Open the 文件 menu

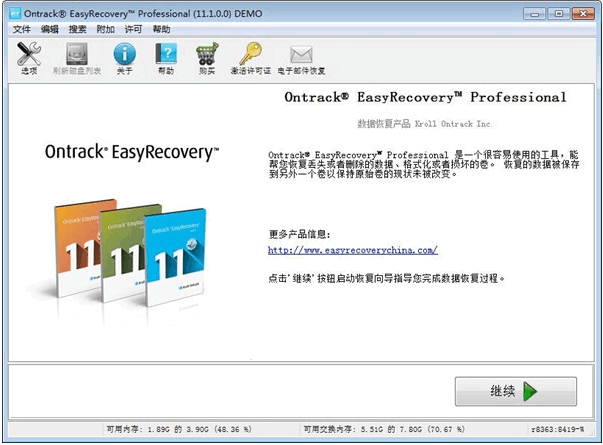(x=22, y=29)
